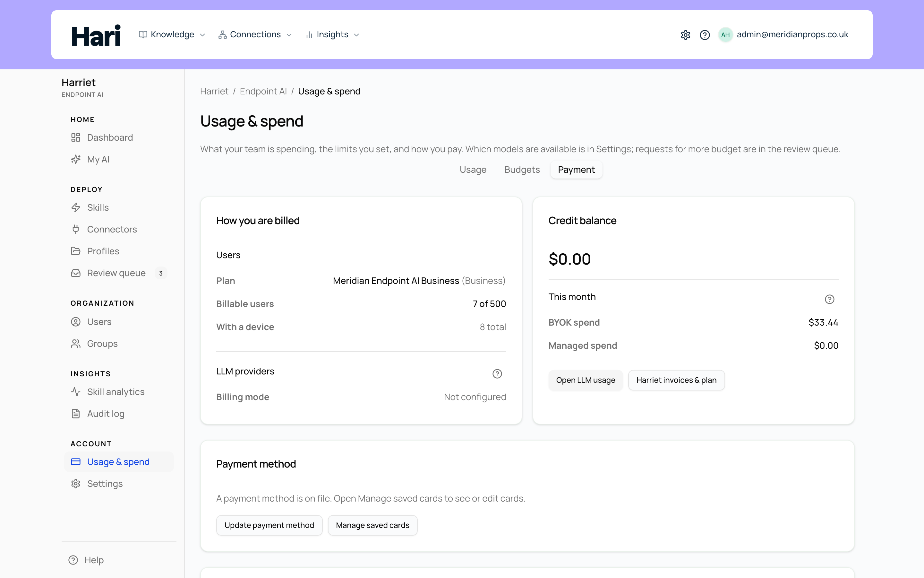This screenshot has width=924, height=578.
Task: Click the Users person icon in sidebar
Action: point(76,322)
